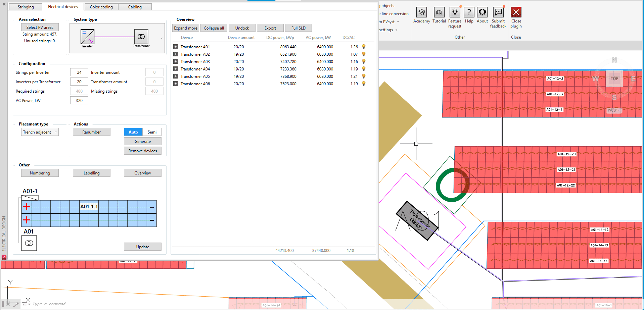Click the command line recent commands icon
The height and width of the screenshot is (310, 644).
[25, 304]
